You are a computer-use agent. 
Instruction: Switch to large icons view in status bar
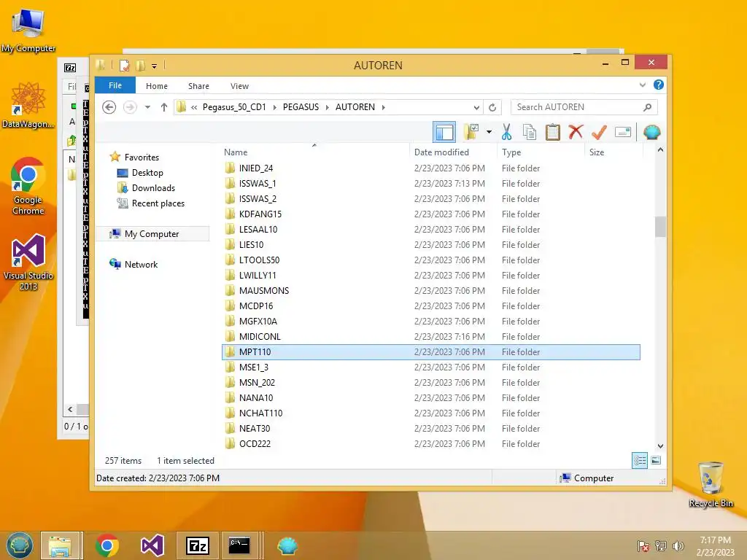(656, 460)
